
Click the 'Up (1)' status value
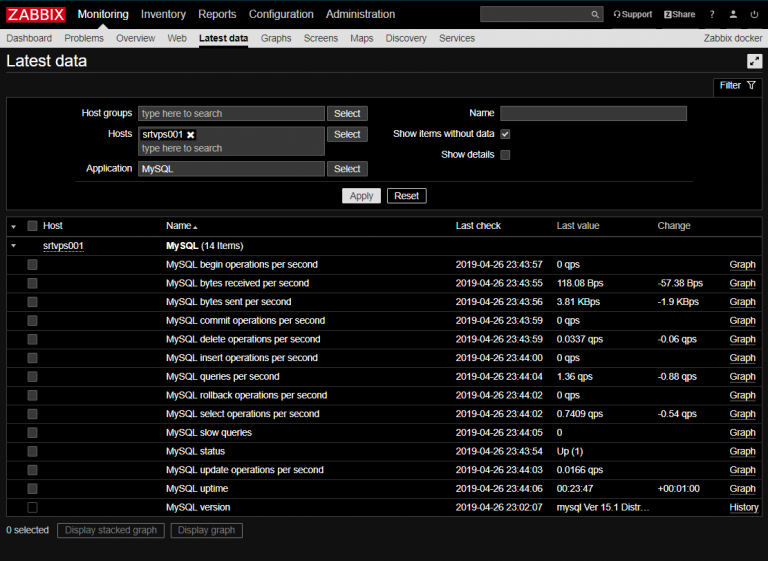570,451
